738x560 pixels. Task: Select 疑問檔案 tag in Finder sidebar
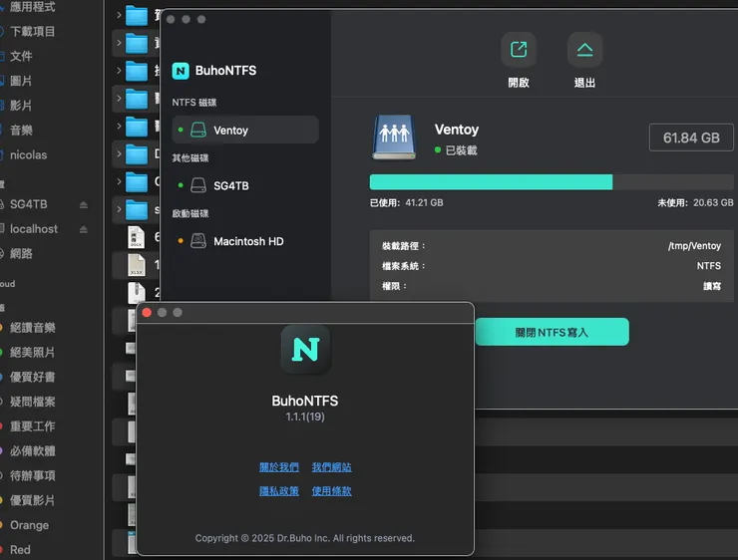pyautogui.click(x=33, y=402)
